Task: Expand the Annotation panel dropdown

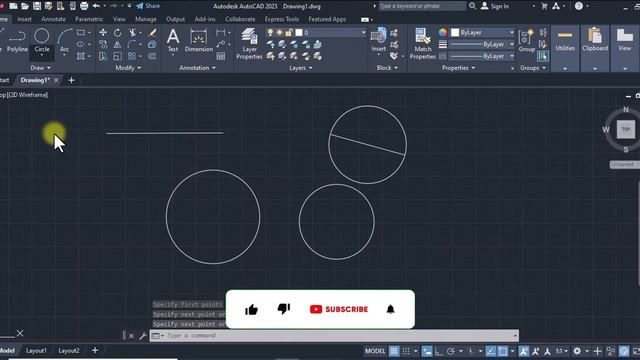Action: [198, 68]
